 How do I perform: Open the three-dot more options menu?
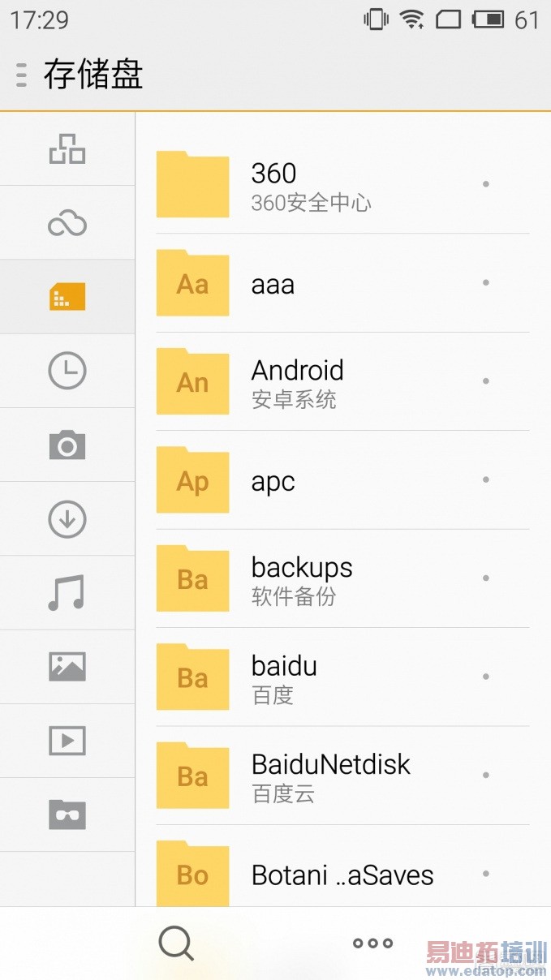click(x=372, y=943)
